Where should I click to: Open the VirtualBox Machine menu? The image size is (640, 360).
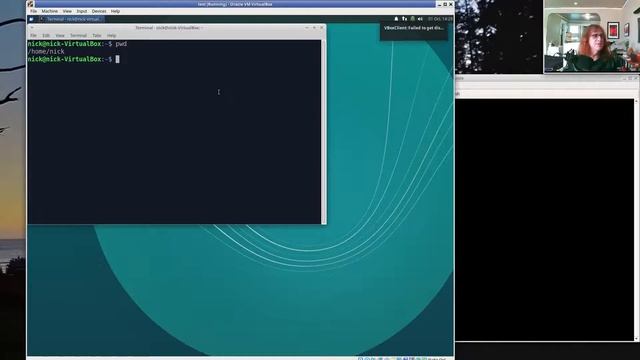coord(49,11)
